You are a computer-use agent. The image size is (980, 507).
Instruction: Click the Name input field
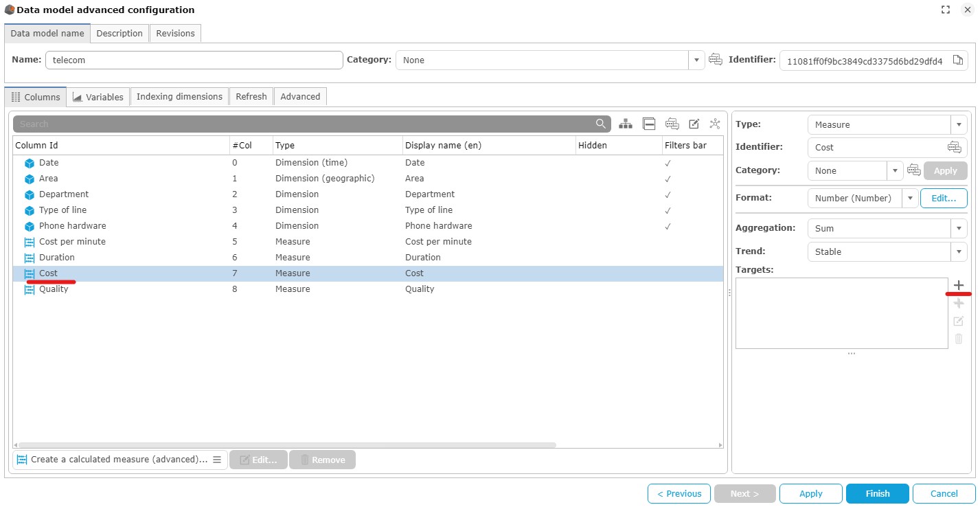pyautogui.click(x=194, y=60)
